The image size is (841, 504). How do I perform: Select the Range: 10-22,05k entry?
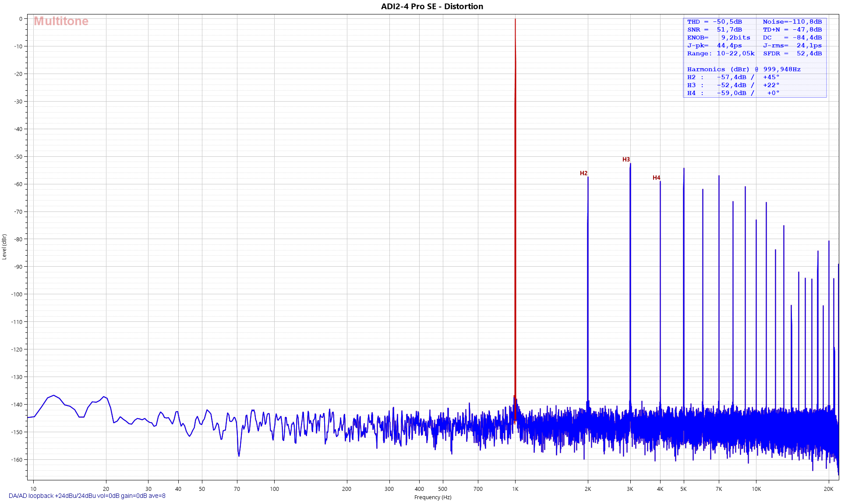pyautogui.click(x=721, y=53)
